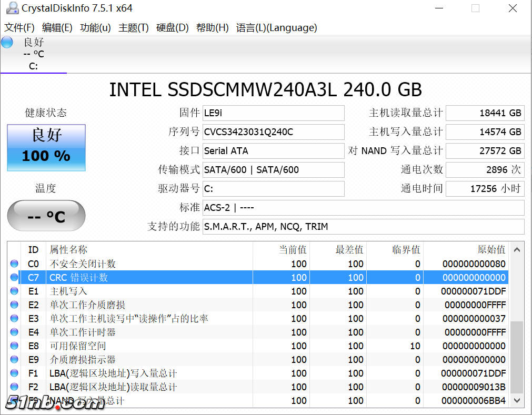Screen dimensions: 532x415
Task: Click the blue disk status orb for C:
Action: pyautogui.click(x=7, y=43)
